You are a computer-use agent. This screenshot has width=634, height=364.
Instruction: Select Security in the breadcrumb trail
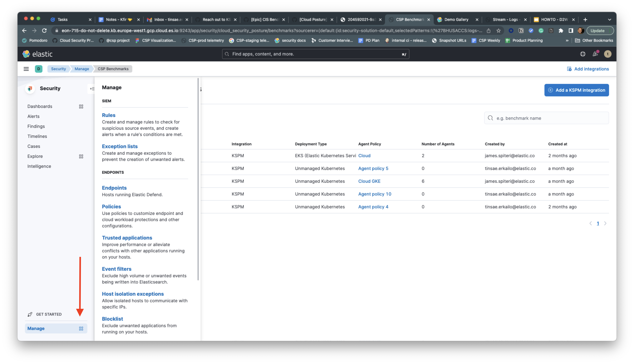58,69
